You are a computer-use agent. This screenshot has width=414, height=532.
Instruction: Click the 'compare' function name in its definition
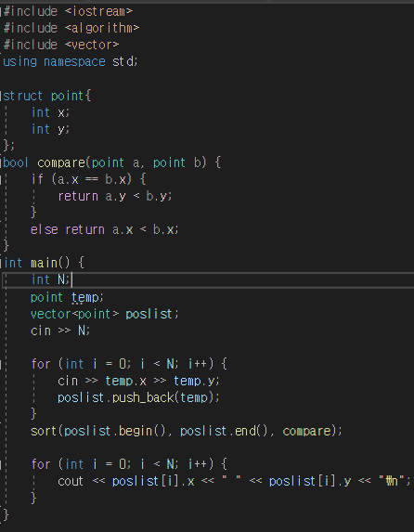[61, 162]
